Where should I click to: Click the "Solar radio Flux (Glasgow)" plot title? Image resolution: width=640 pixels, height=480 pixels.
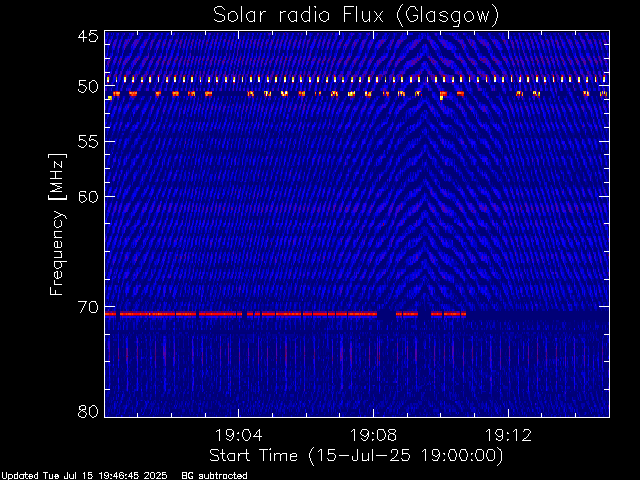click(356, 14)
